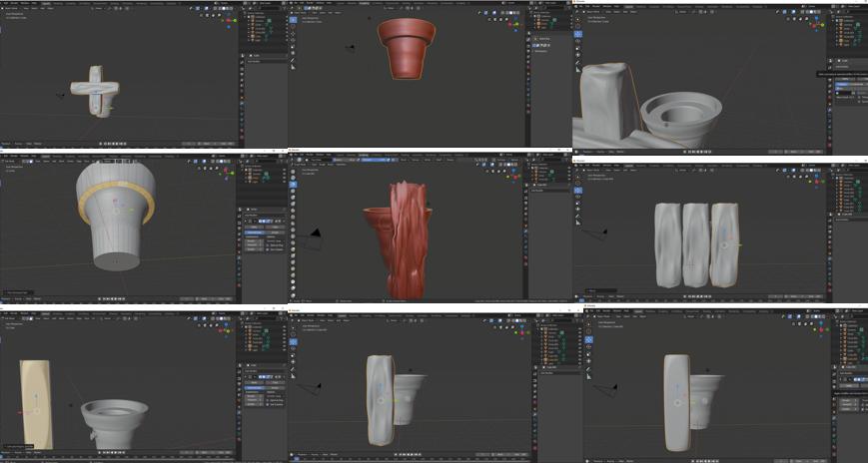The image size is (868, 463).
Task: Select the Rotate tool in smooth-plank window toolbar
Action: 588,347
